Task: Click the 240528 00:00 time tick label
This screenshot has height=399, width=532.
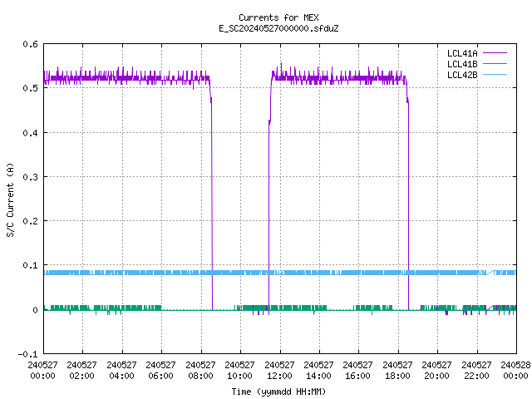Action: click(515, 371)
